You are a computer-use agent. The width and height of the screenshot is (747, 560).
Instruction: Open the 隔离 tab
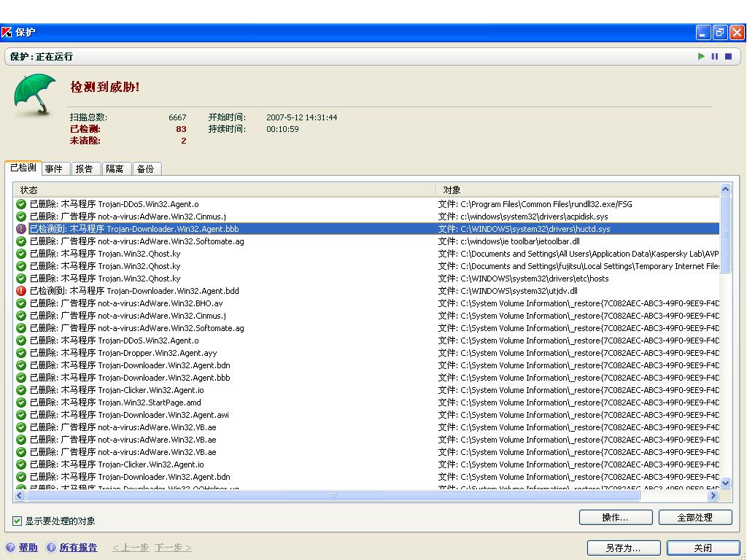click(115, 168)
